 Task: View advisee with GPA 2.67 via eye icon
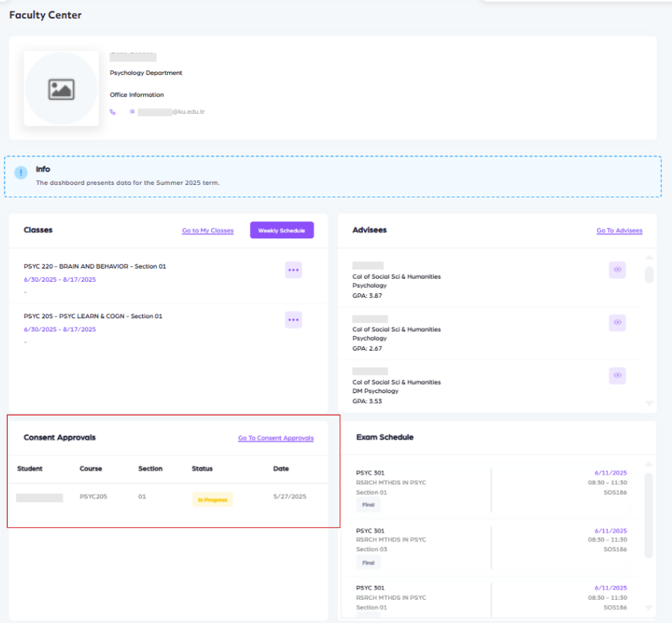[617, 322]
